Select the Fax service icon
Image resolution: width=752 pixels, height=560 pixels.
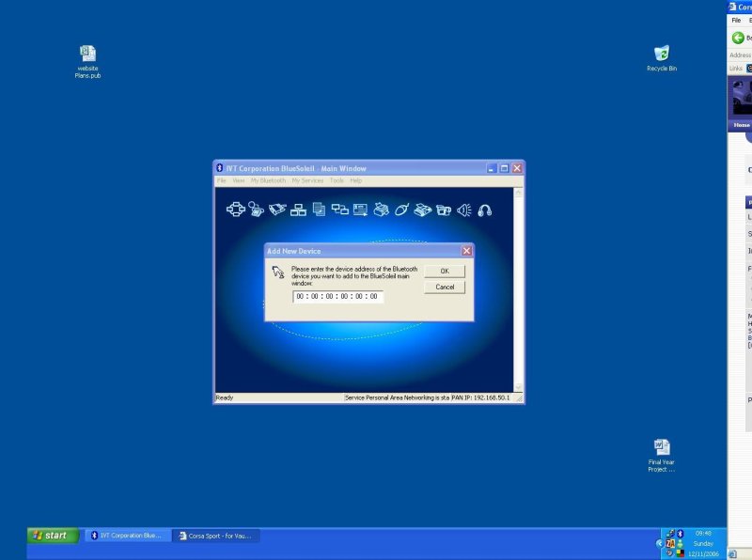click(422, 210)
